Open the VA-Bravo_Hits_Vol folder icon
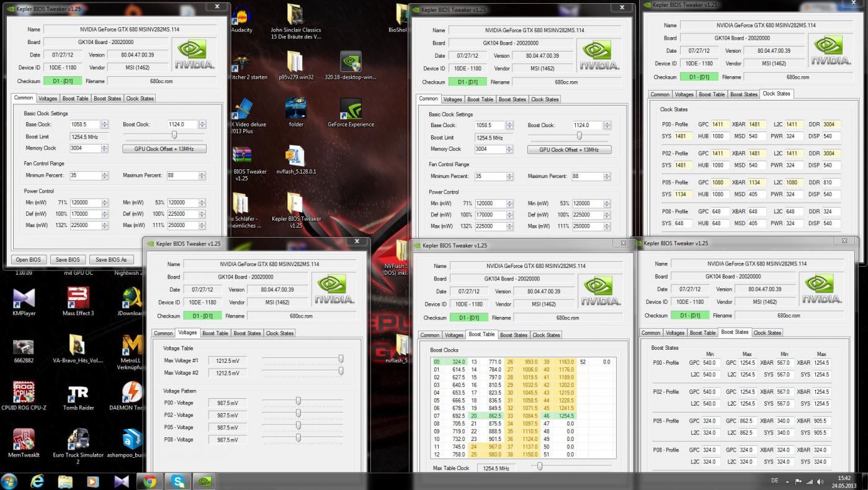 click(x=78, y=349)
